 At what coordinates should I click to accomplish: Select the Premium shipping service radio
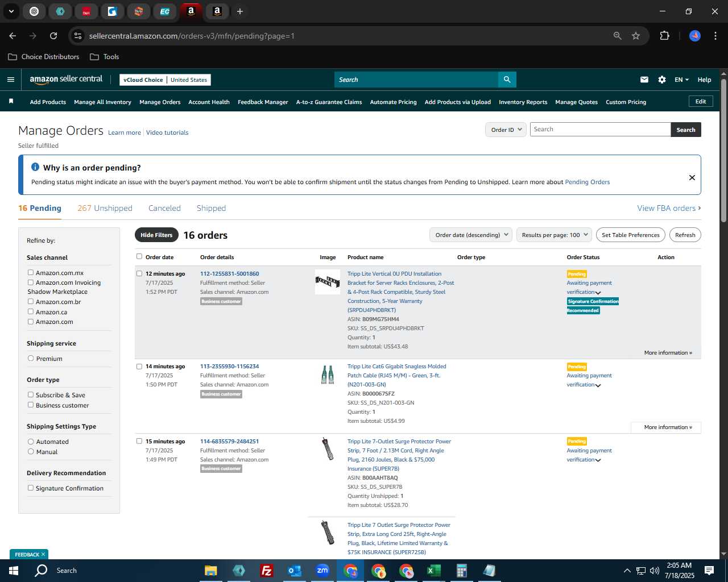click(31, 359)
